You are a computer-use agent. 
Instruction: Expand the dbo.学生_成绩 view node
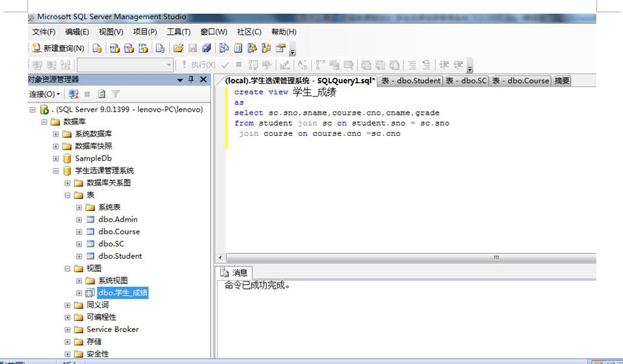[79, 293]
